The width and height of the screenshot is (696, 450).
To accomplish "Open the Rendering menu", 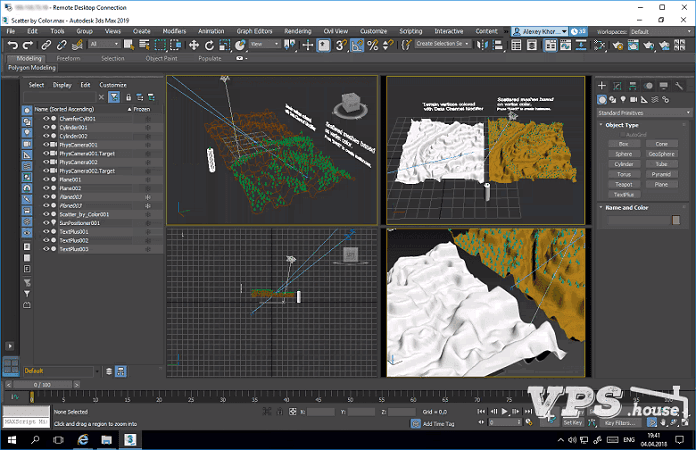I will point(297,31).
